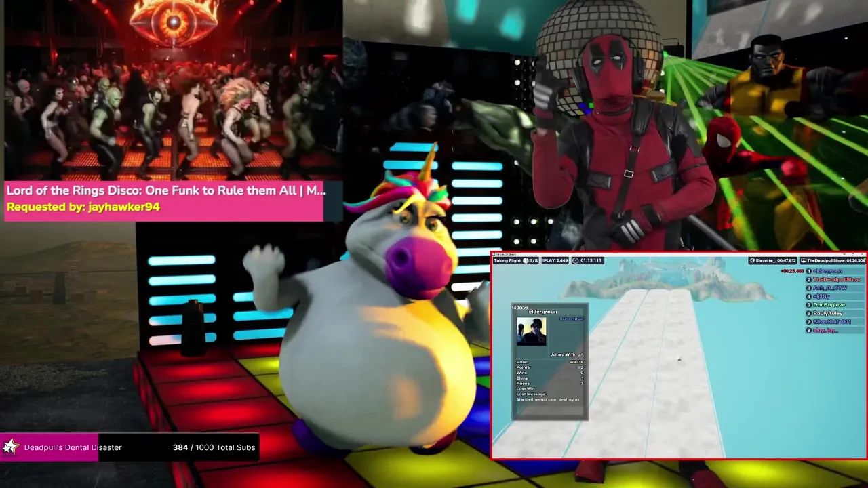Click the '384 / 1000 Total Subs' counter
Image resolution: width=868 pixels, height=488 pixels.
point(214,447)
